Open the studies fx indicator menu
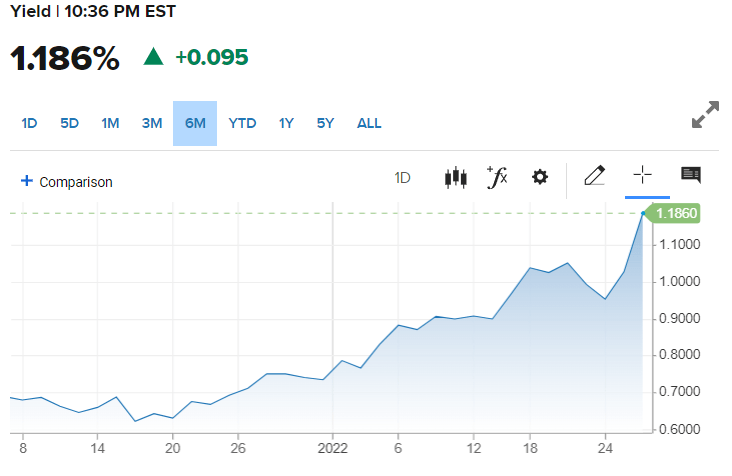732x476 pixels. (x=497, y=177)
